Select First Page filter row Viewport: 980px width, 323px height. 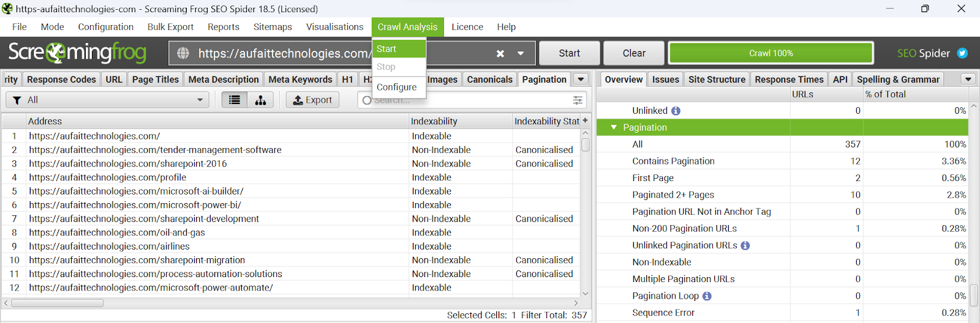point(782,178)
